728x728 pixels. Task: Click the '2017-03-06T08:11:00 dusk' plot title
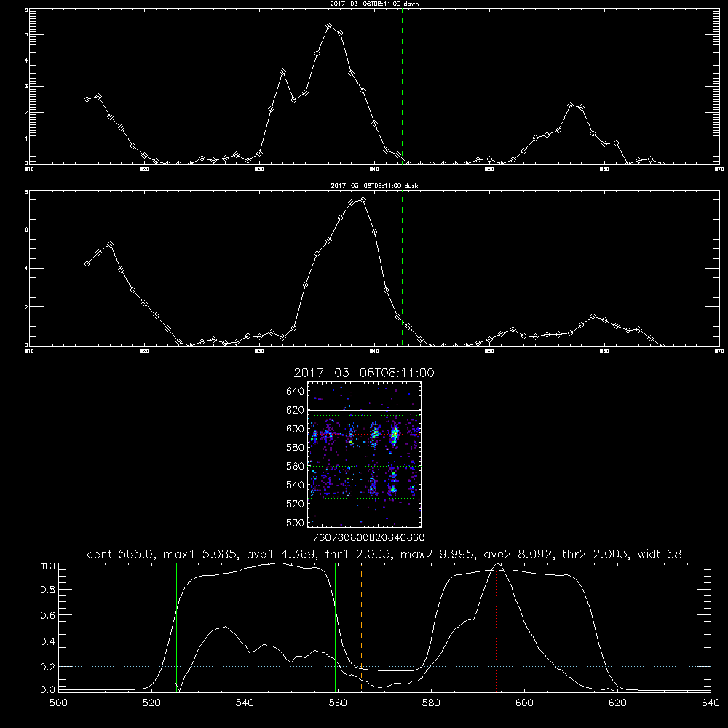pos(374,186)
